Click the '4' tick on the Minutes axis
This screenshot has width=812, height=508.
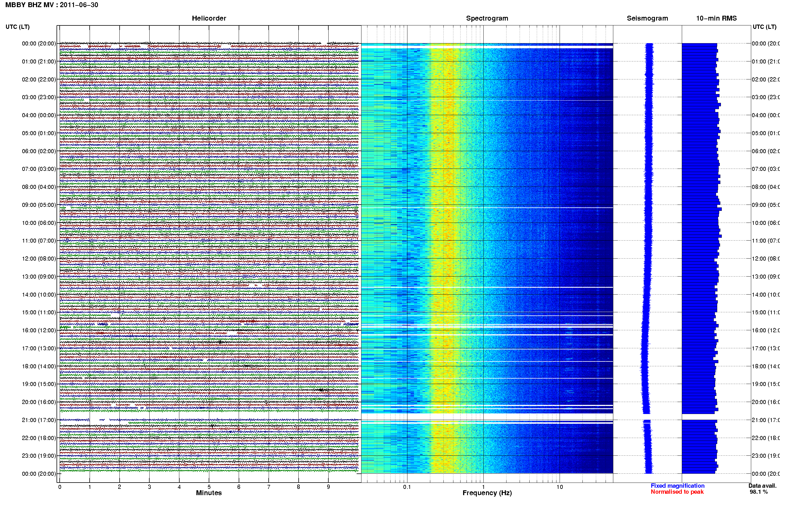tap(179, 487)
